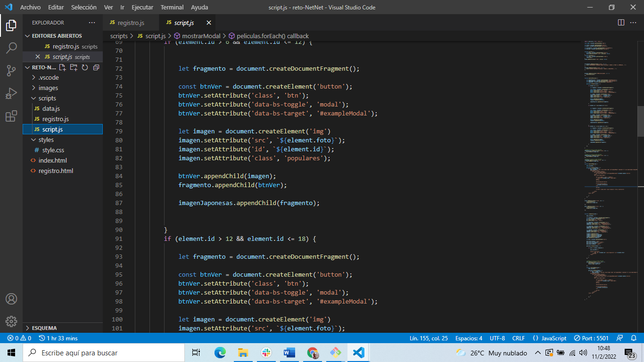The image size is (644, 362).
Task: Collapse the RETO-N project section
Action: [40, 67]
